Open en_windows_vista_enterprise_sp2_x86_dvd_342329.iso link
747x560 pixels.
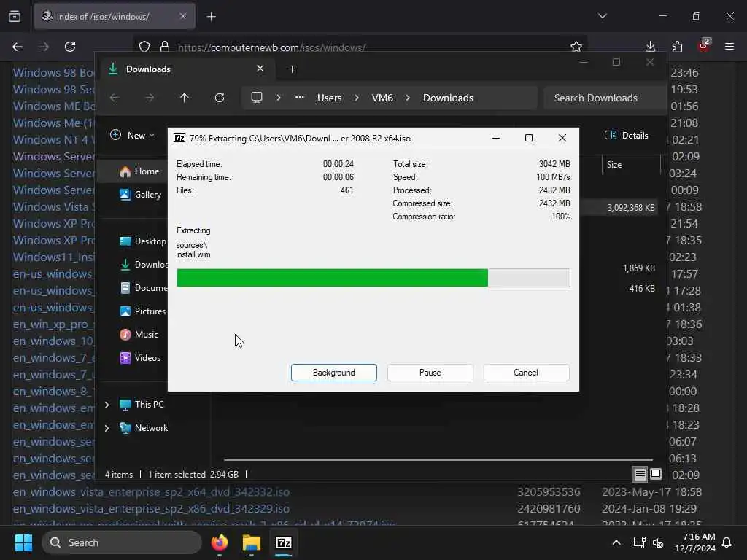151,508
